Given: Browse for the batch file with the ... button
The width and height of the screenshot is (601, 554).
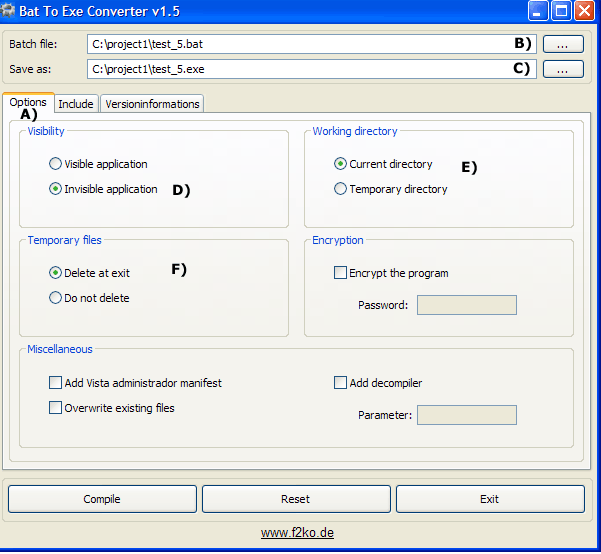Looking at the screenshot, I should pos(563,44).
